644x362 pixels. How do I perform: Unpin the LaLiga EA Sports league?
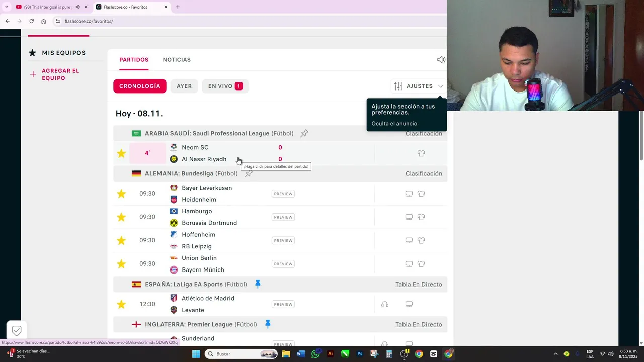pyautogui.click(x=258, y=284)
